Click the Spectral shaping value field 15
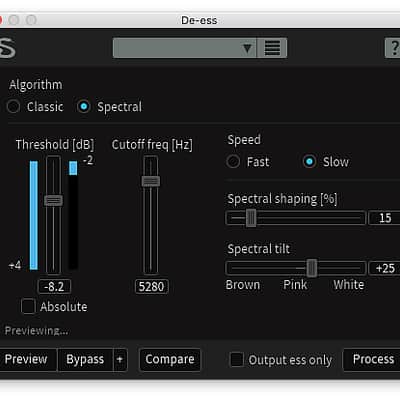The image size is (400, 400). pyautogui.click(x=385, y=218)
